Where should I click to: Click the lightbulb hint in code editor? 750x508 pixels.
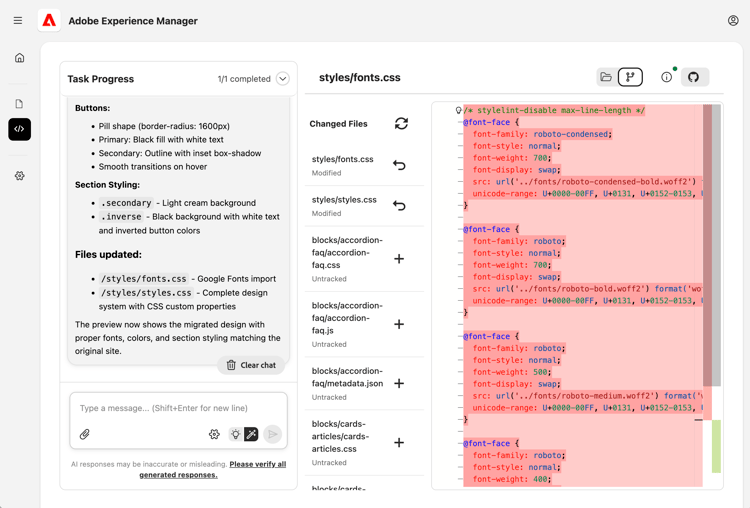click(x=458, y=110)
